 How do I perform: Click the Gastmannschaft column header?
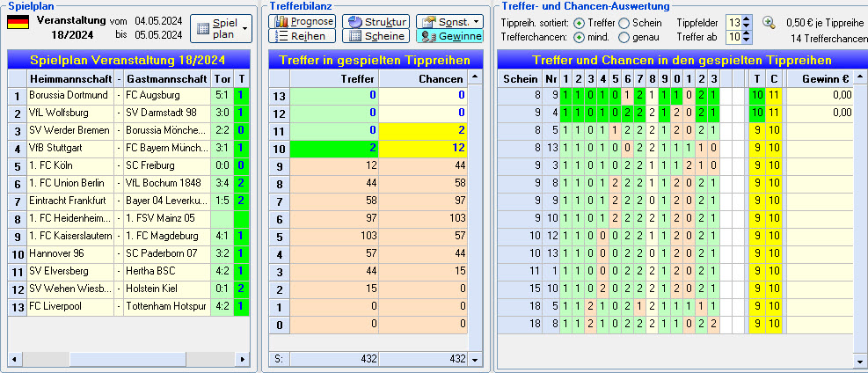pos(166,78)
